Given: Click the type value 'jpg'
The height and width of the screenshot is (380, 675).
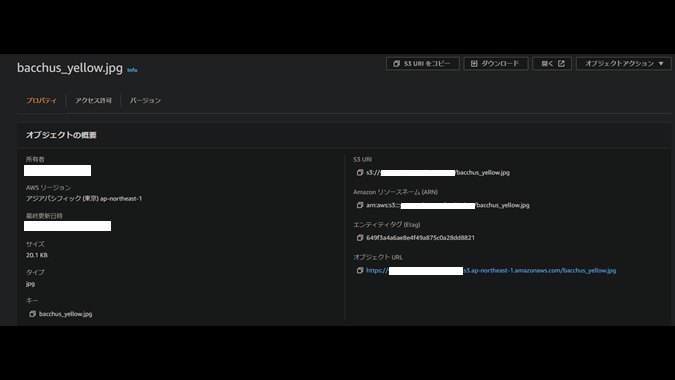Looking at the screenshot, I should 30,284.
